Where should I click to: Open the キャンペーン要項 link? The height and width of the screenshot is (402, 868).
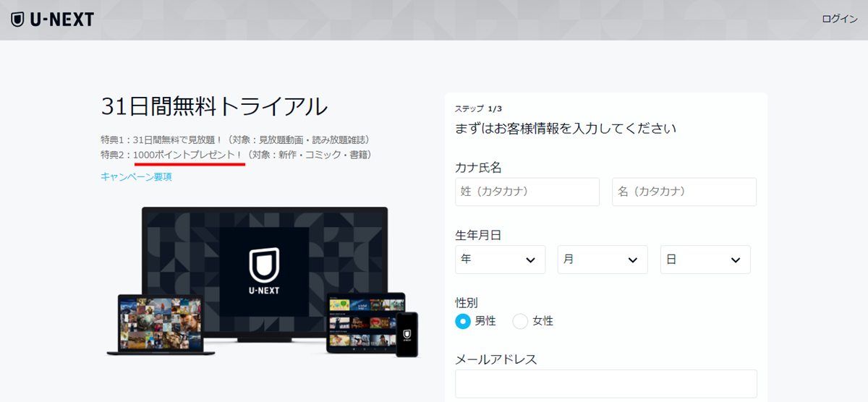[x=136, y=176]
